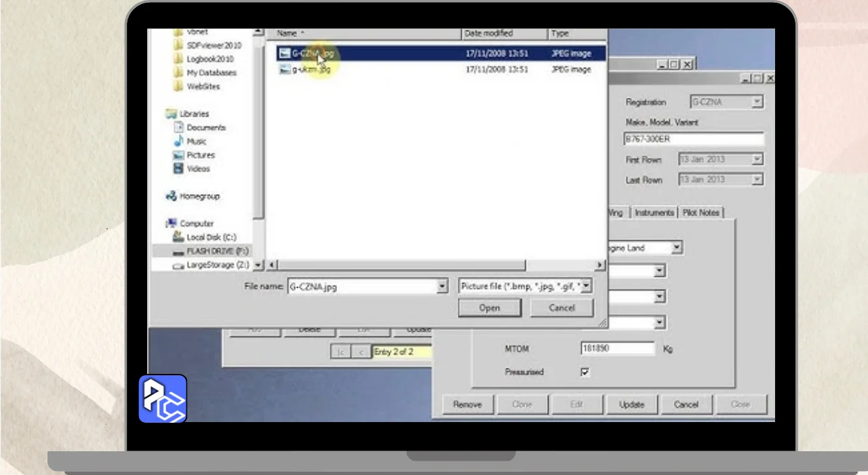Open Local Disk (C:) drive
Screen dimensions: 868x475
point(211,237)
